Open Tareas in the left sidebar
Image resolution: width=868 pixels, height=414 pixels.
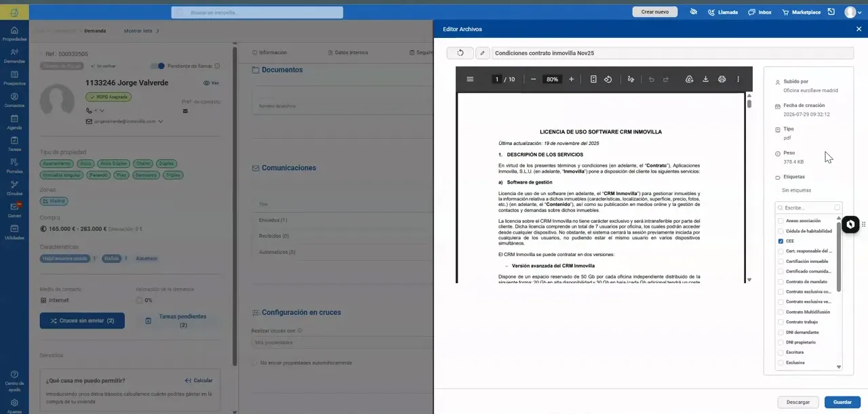pyautogui.click(x=14, y=144)
